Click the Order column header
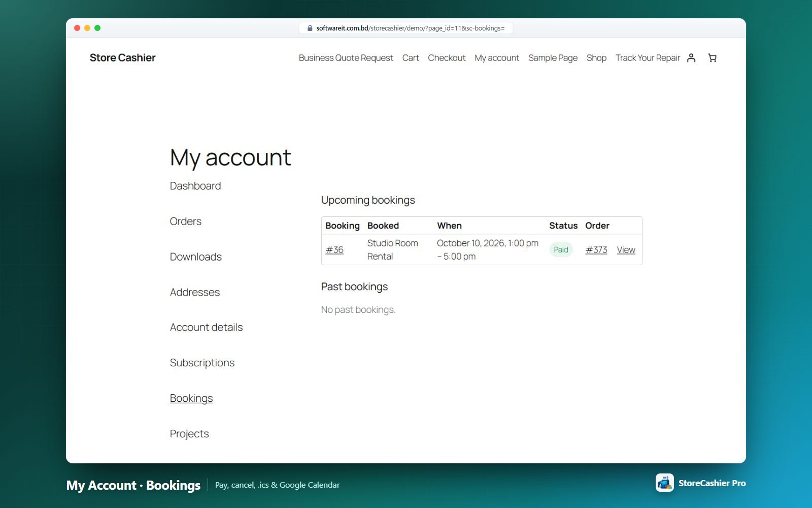The height and width of the screenshot is (508, 812). coord(597,226)
